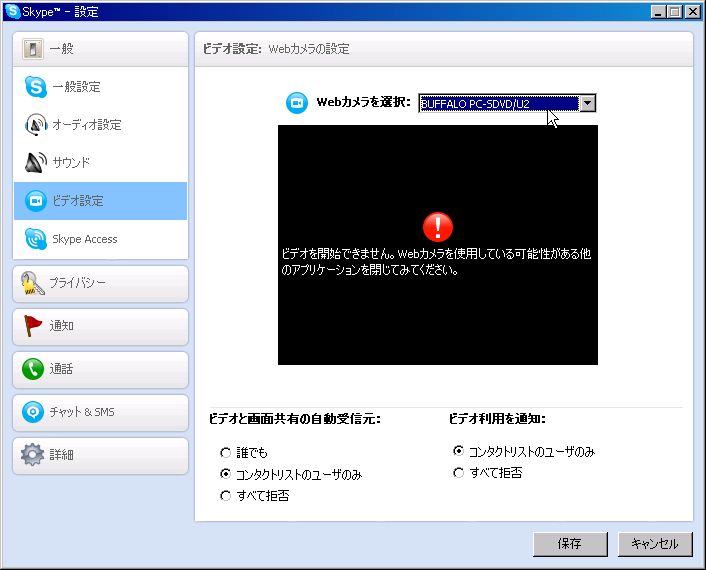This screenshot has height=570, width=706.
Task: Click webcam icon next to Webカメラを選択
Action: 297,103
